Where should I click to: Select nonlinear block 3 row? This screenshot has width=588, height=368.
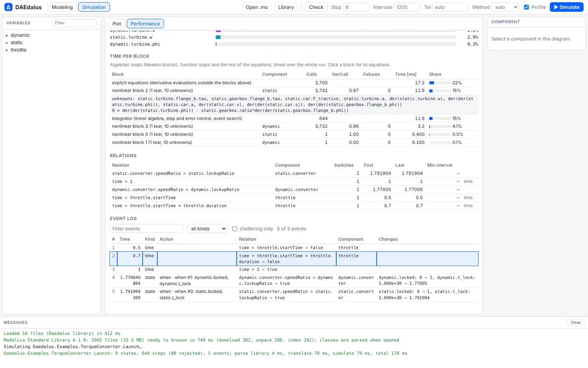(294, 126)
